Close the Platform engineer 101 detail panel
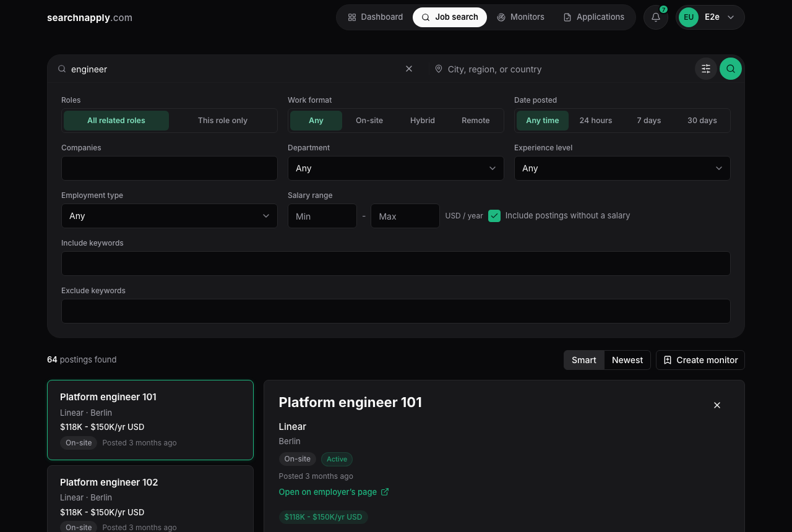Image resolution: width=792 pixels, height=532 pixels. [x=717, y=405]
